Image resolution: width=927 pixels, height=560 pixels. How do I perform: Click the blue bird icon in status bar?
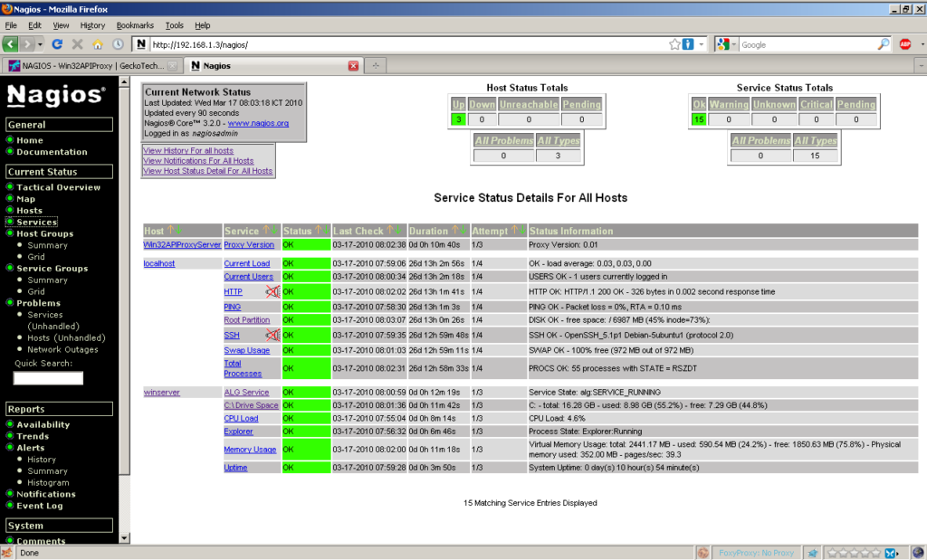[x=813, y=553]
